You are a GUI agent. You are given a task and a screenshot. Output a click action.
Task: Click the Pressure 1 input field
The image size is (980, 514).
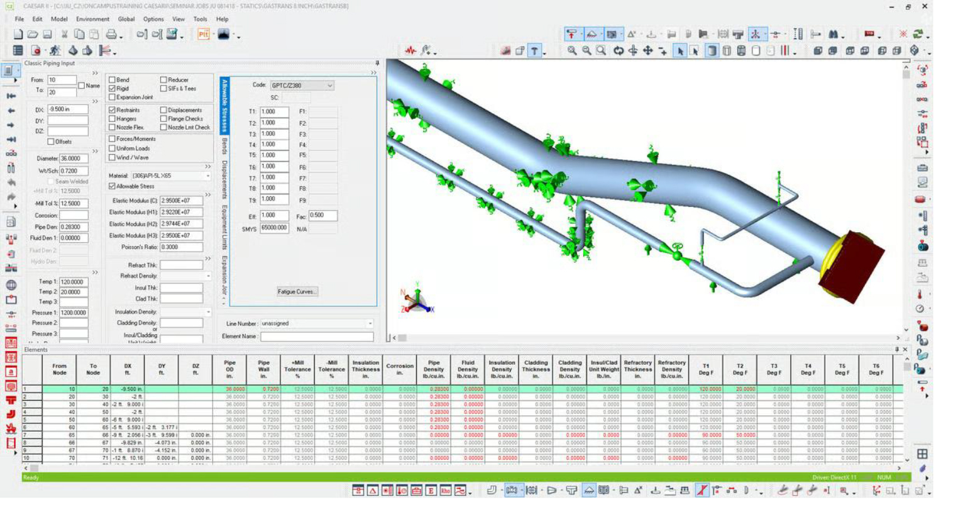pyautogui.click(x=74, y=313)
